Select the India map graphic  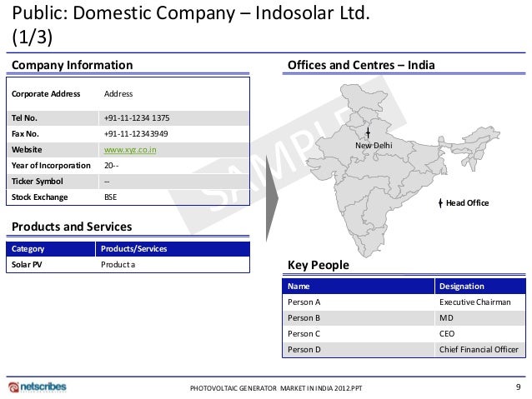click(x=402, y=169)
